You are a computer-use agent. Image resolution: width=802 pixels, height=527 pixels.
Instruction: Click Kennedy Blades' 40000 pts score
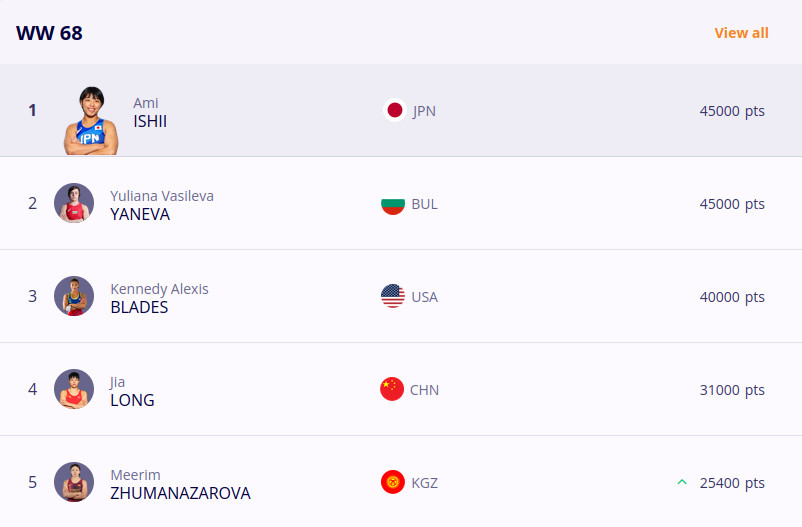click(x=732, y=297)
